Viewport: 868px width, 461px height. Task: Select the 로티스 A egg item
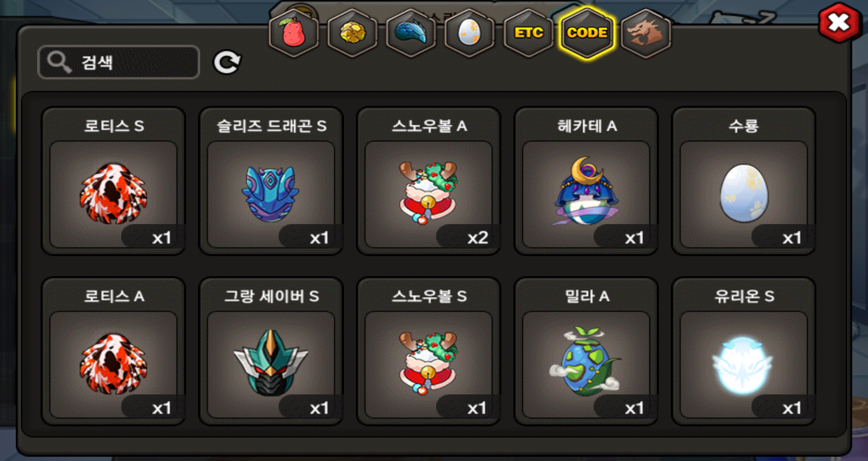tap(114, 351)
